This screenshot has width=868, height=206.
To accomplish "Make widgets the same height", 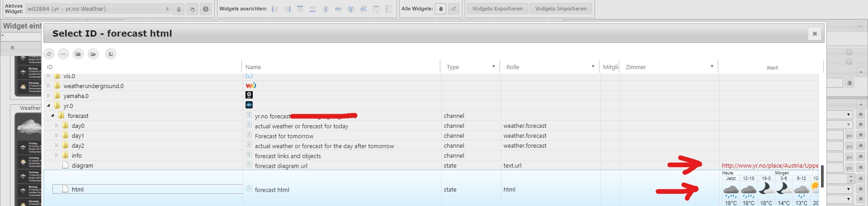I will (389, 9).
